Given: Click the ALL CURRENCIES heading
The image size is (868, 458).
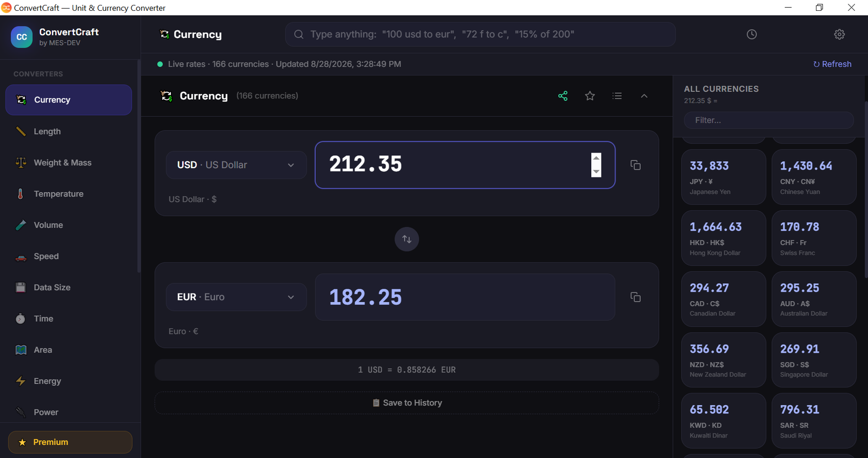Looking at the screenshot, I should click(722, 89).
